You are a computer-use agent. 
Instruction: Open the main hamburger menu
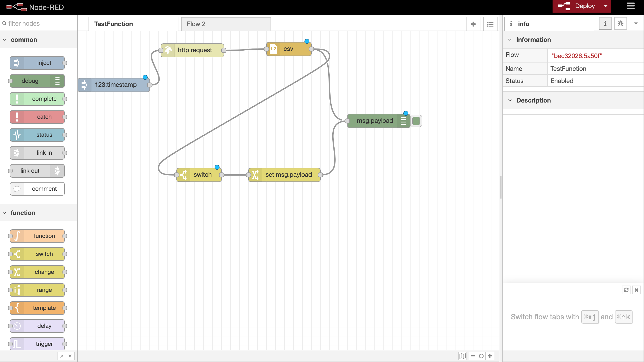click(x=631, y=6)
